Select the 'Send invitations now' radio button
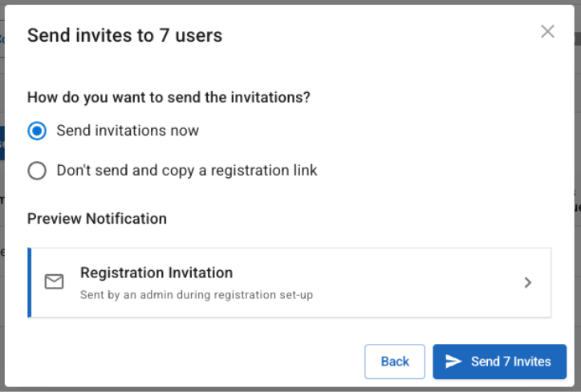The image size is (581, 392). [37, 131]
